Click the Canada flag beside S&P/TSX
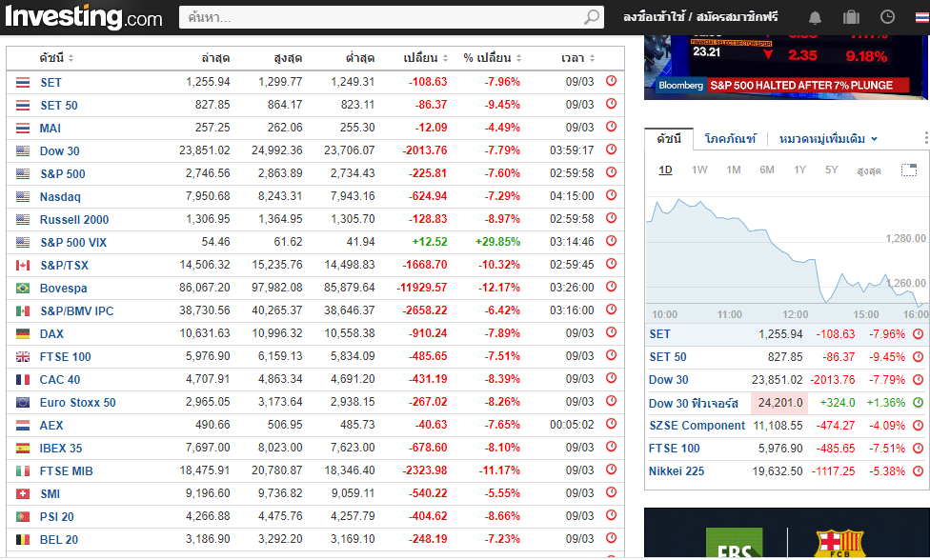 [x=23, y=266]
